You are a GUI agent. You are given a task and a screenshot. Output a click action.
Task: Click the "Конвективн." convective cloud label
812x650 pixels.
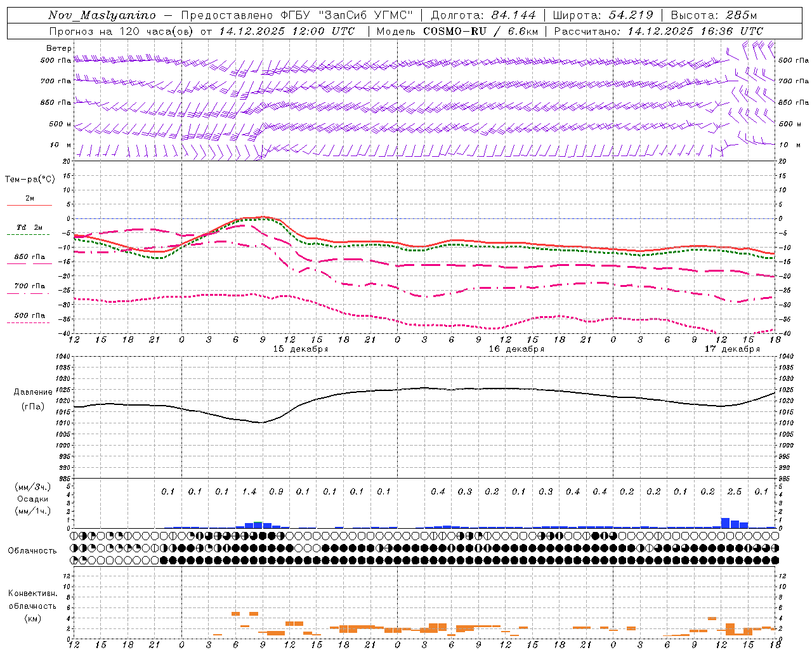33,594
